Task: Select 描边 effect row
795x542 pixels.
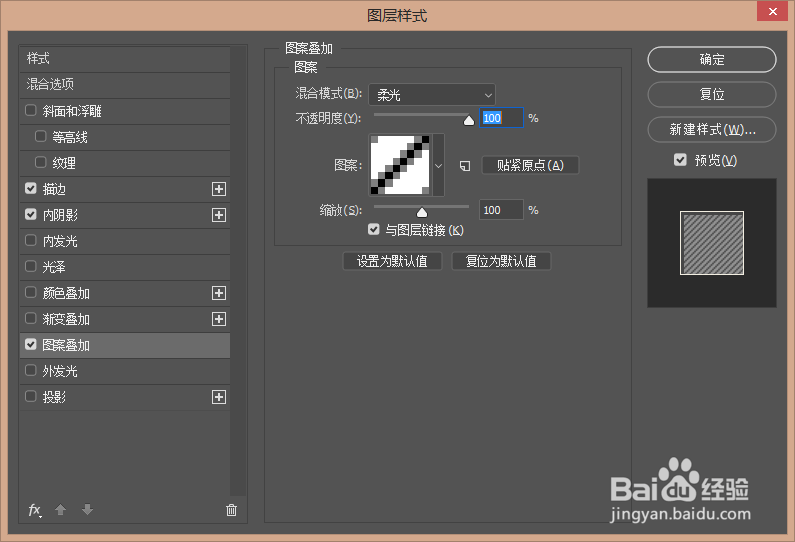Action: (x=125, y=189)
